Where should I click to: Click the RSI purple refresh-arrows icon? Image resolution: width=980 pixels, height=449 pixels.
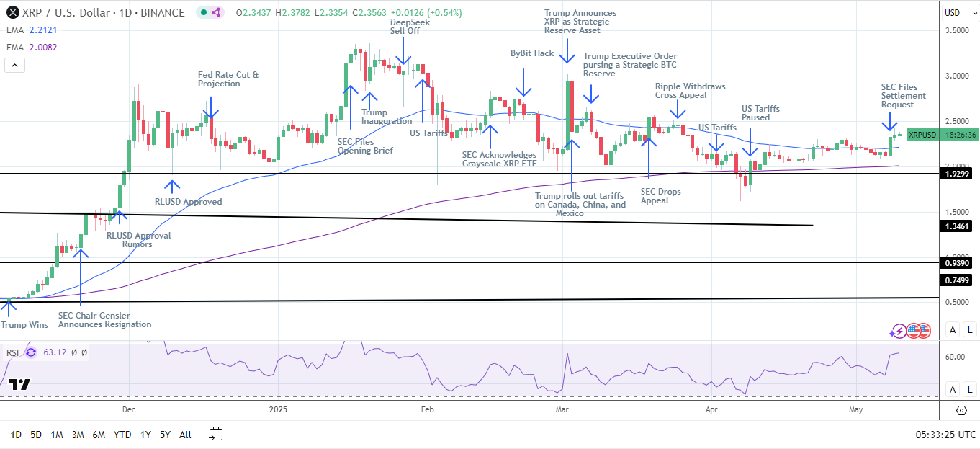pos(31,352)
